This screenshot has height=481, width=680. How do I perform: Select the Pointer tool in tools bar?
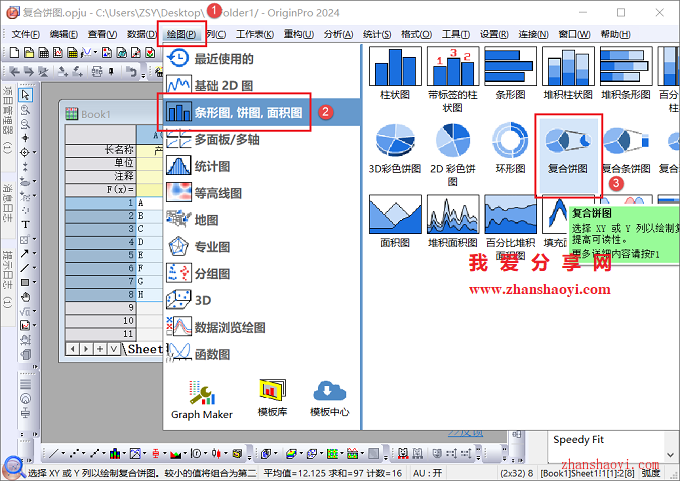coord(25,95)
